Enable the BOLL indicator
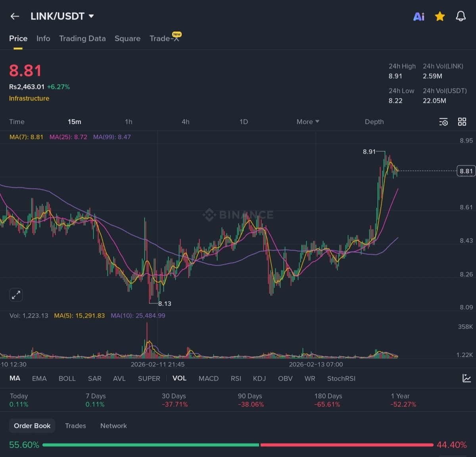The width and height of the screenshot is (476, 457). coord(67,378)
